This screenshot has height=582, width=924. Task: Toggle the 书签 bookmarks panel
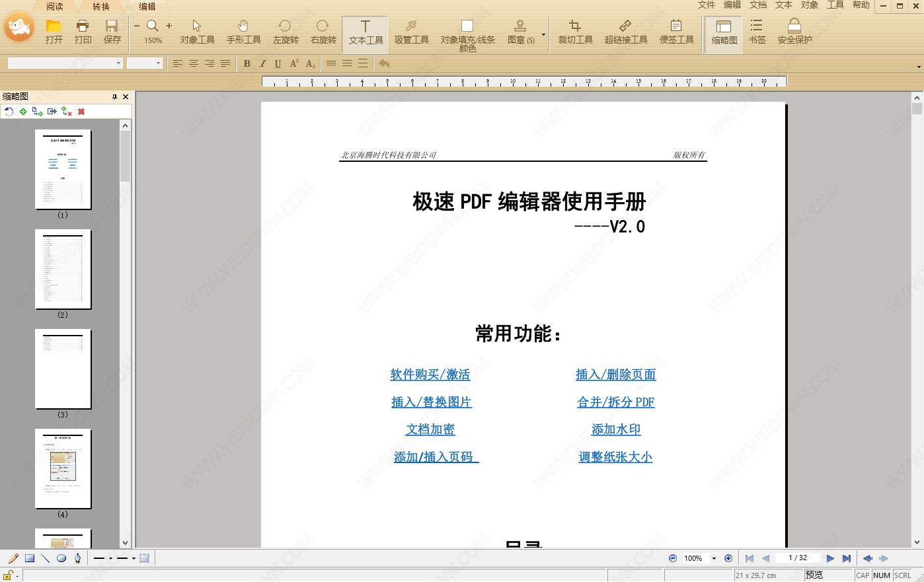[757, 31]
